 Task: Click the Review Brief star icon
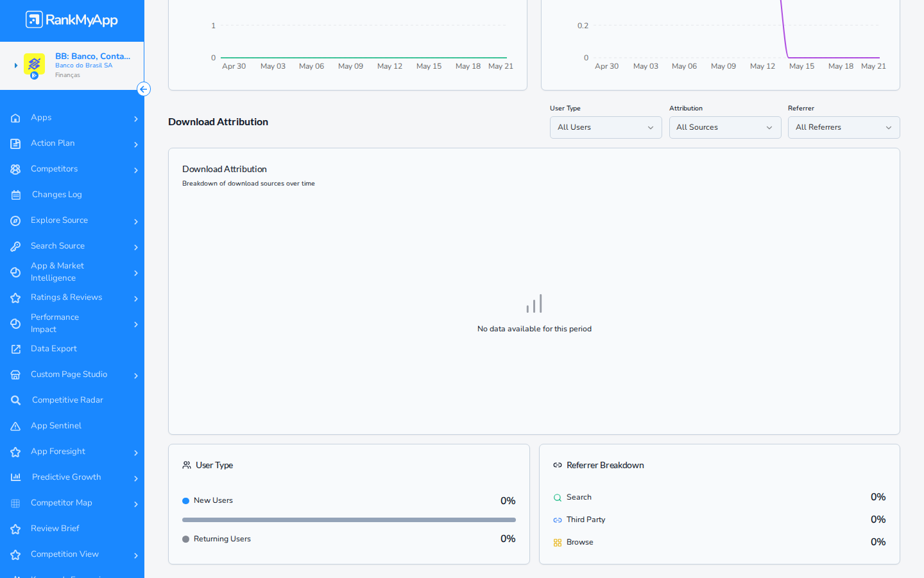(x=15, y=529)
